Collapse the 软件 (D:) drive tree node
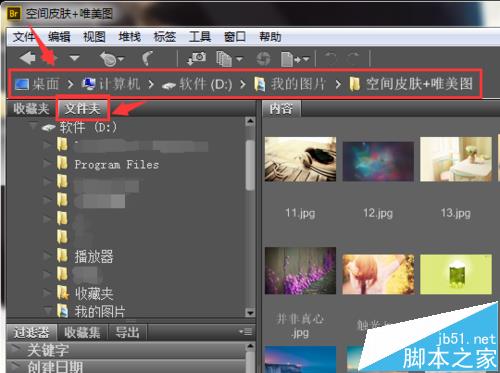 click(33, 127)
